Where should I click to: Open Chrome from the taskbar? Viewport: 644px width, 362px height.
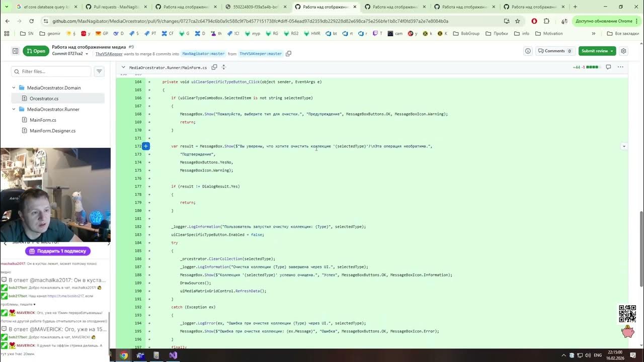point(124,355)
